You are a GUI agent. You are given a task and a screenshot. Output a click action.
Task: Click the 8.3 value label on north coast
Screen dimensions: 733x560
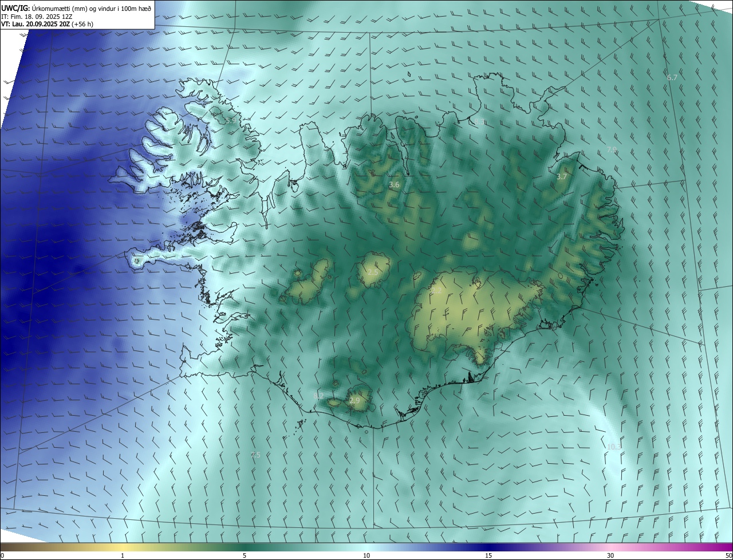(x=479, y=121)
